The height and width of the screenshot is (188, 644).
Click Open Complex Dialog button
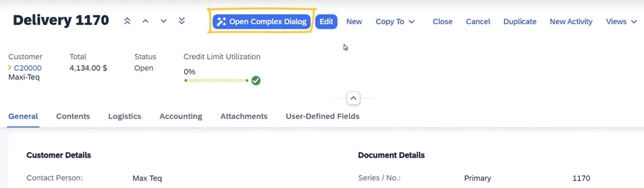(x=262, y=22)
